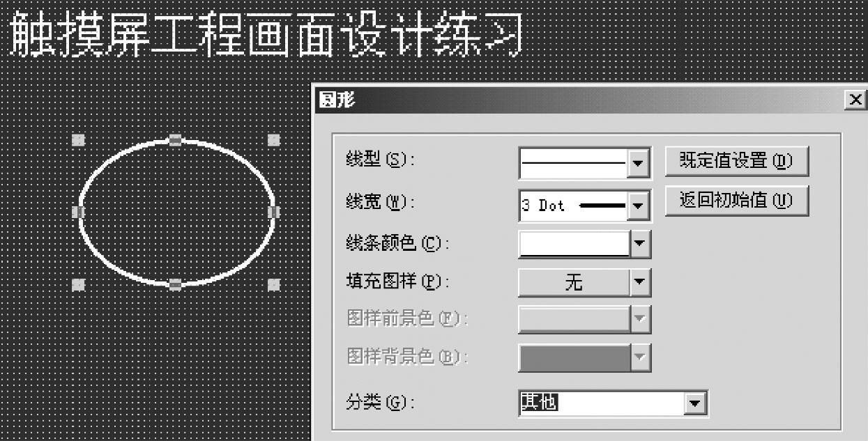Select the white 线条颜色 color swatch

[574, 244]
